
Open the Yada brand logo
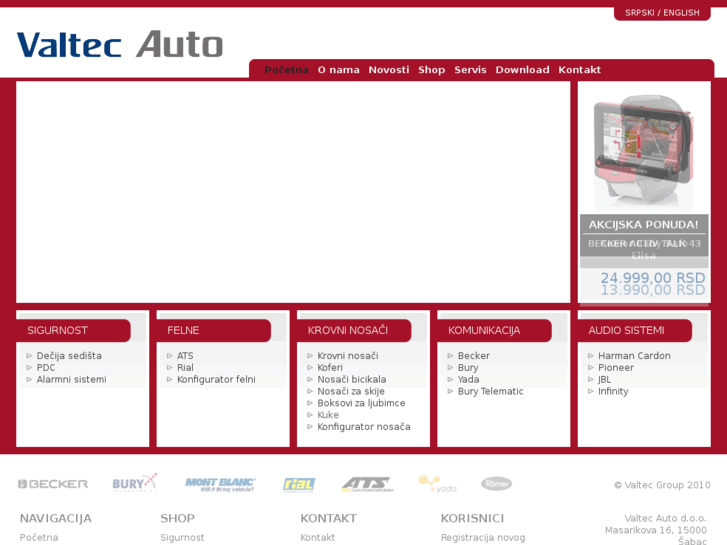(x=437, y=484)
